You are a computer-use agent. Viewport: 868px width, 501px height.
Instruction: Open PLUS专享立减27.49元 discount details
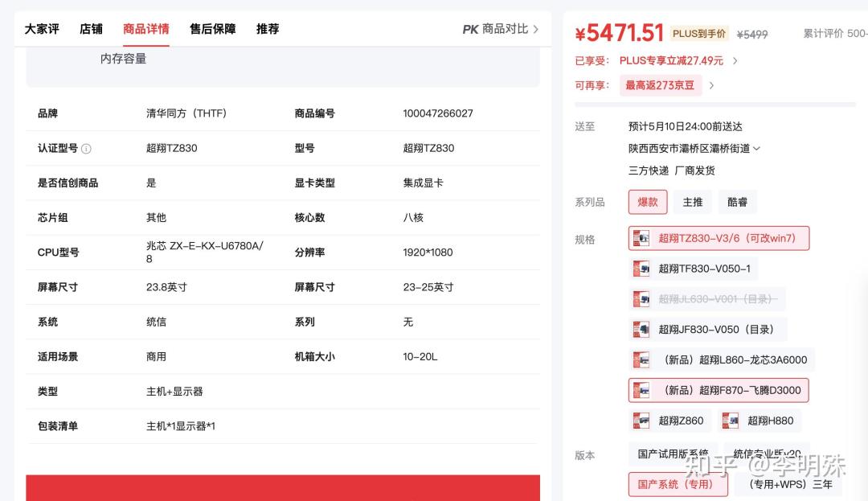tap(671, 61)
